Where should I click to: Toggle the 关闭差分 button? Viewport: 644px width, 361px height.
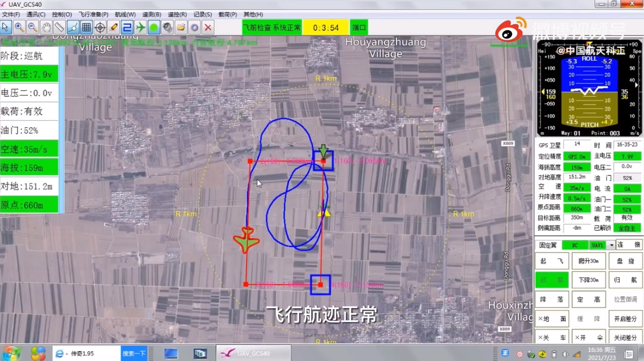pos(625,337)
